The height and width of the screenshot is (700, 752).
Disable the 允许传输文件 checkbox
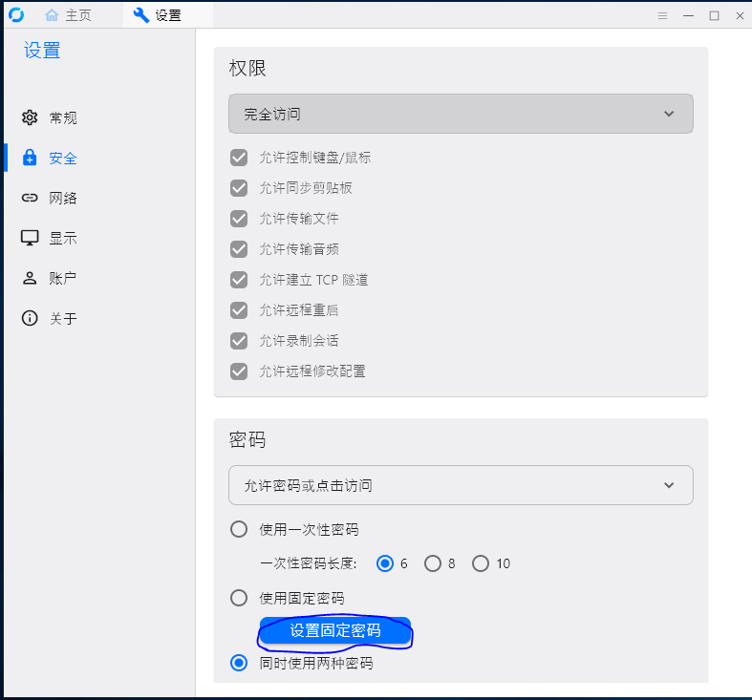point(239,219)
